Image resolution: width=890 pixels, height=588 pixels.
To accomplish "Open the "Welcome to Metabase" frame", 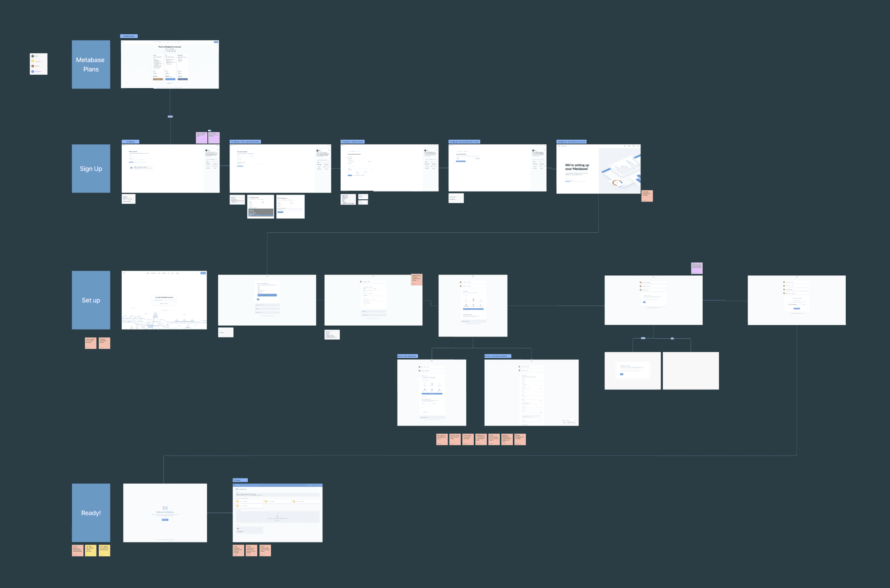I will coord(165,513).
